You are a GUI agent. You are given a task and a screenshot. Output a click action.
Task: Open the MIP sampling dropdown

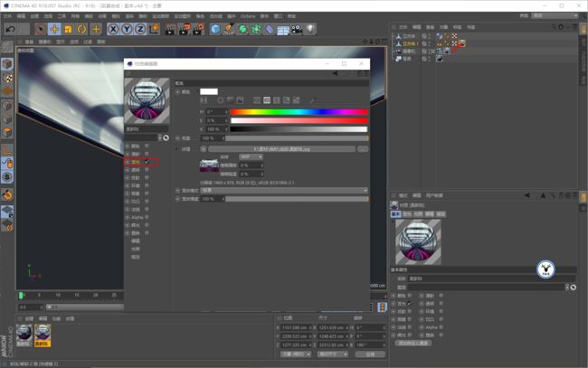pos(251,156)
